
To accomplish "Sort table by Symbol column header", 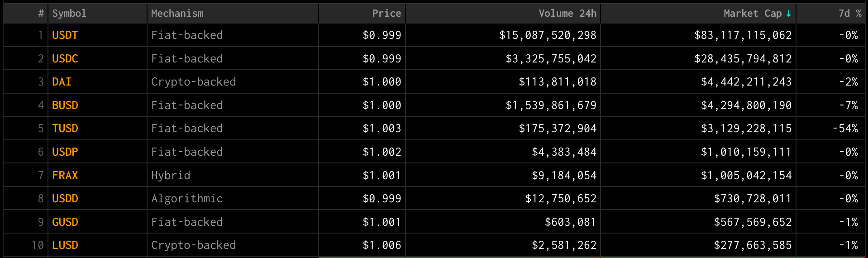I will pyautogui.click(x=69, y=14).
